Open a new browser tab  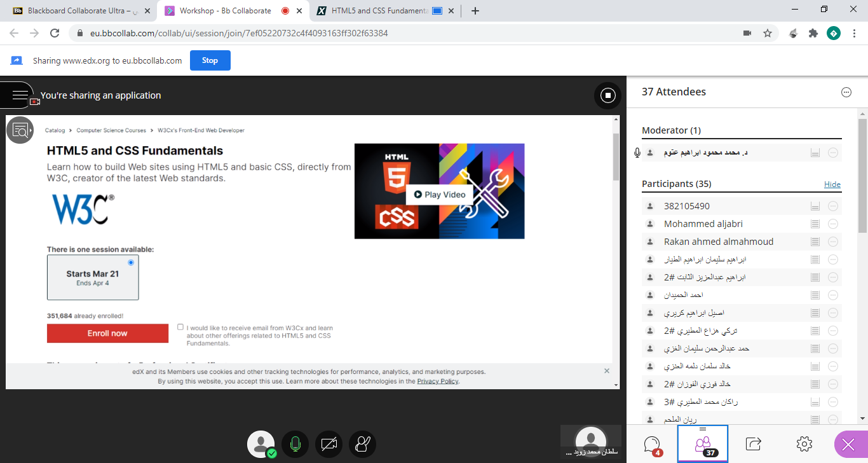pyautogui.click(x=475, y=11)
